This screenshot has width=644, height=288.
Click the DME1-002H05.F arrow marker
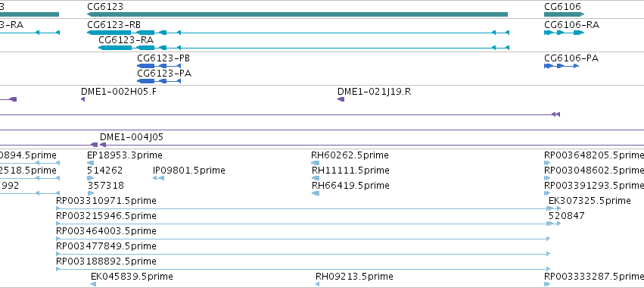[83, 99]
